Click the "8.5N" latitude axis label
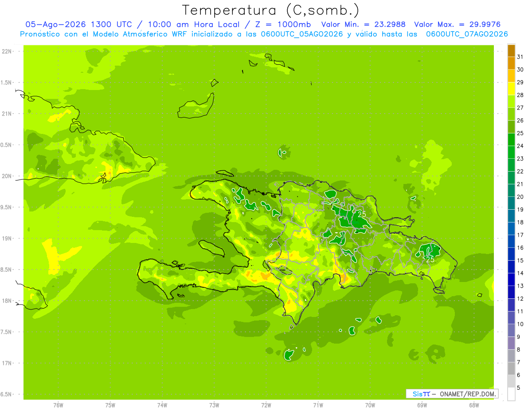This screenshot has width=532, height=411. click(x=6, y=270)
